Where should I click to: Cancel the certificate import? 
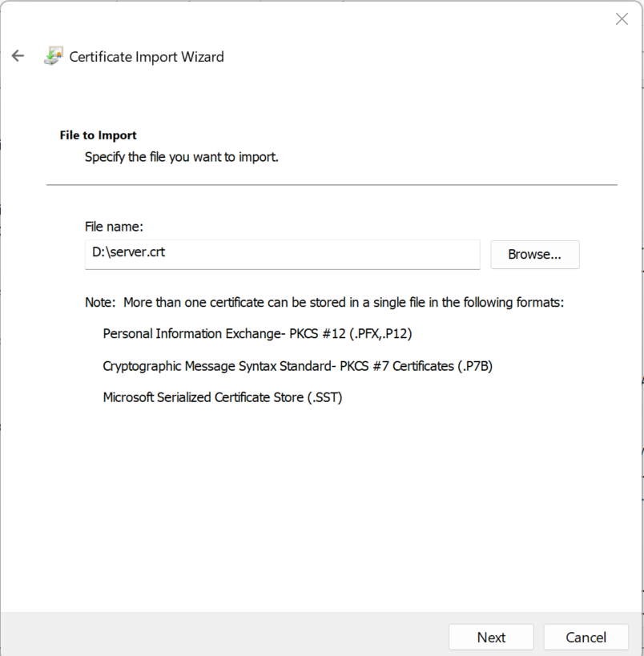586,638
